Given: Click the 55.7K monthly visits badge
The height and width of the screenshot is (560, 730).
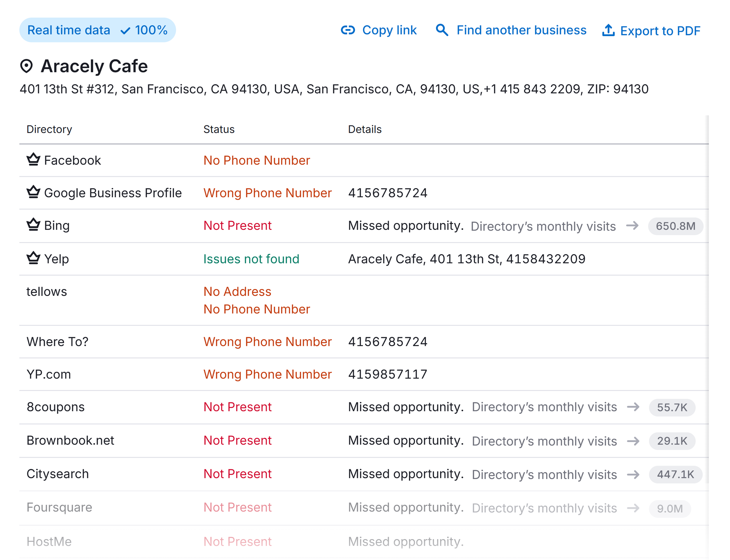Looking at the screenshot, I should 672,407.
